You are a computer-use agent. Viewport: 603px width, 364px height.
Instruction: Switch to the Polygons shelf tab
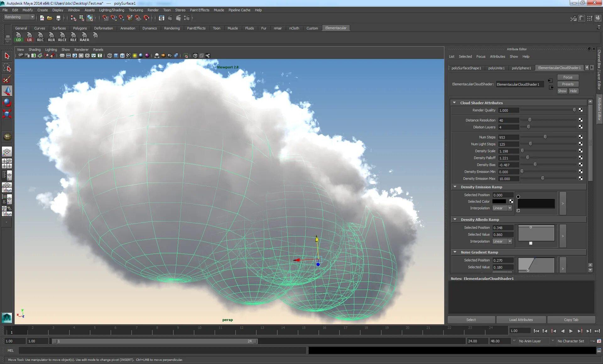[80, 28]
